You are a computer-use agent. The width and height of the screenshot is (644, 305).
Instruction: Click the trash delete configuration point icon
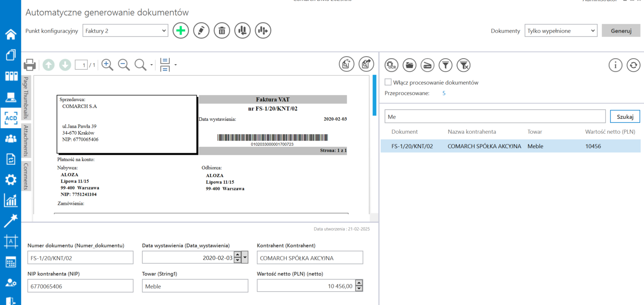coord(222,31)
